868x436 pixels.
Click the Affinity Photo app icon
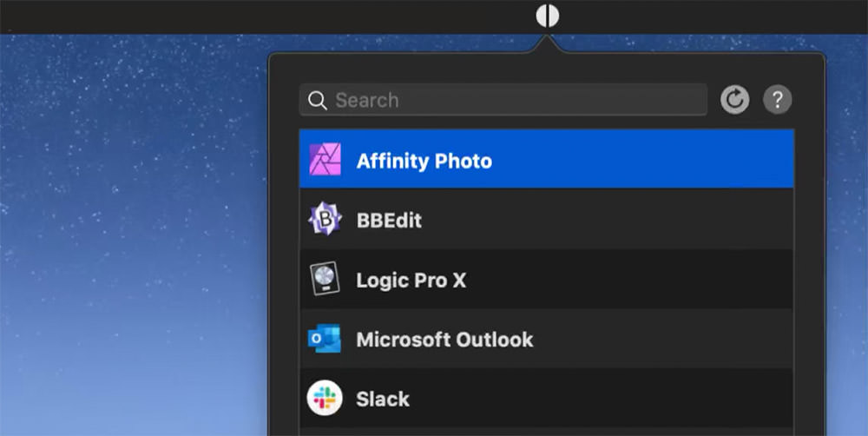click(325, 159)
